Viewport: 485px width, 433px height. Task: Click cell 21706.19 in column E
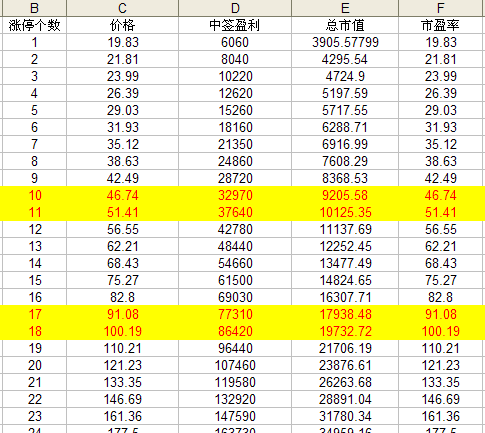345,348
